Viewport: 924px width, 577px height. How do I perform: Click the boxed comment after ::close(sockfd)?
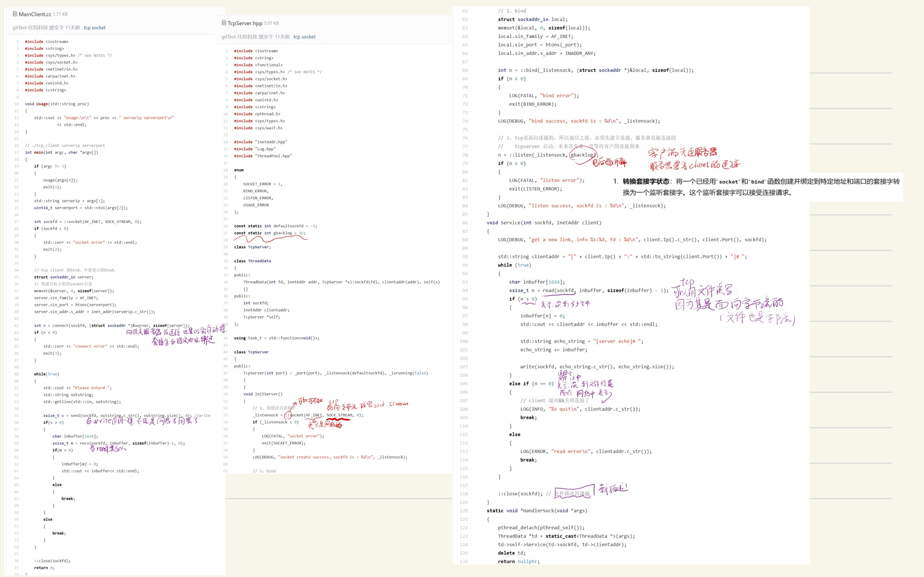coord(572,494)
